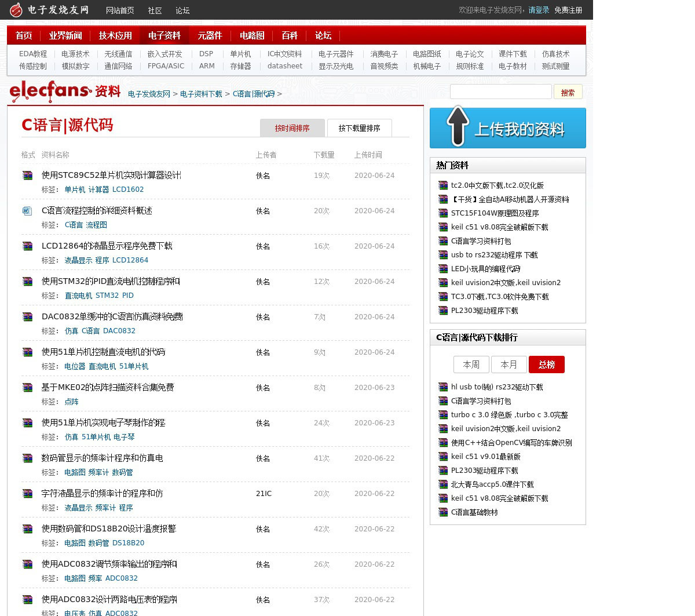Viewport: 695px width, 616px height.
Task: Click icon beside TC3.0下载,TC3.0软件免费下载
Action: 443,297
